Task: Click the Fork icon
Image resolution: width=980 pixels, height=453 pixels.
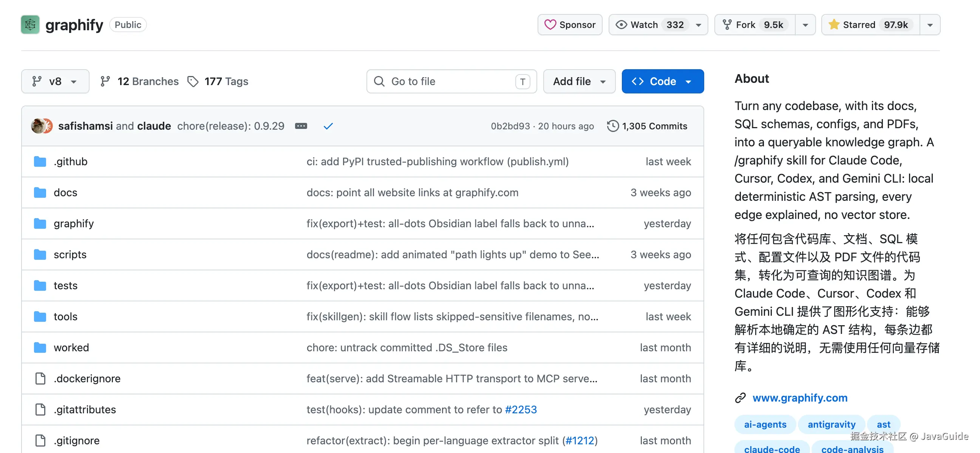Action: coord(727,25)
